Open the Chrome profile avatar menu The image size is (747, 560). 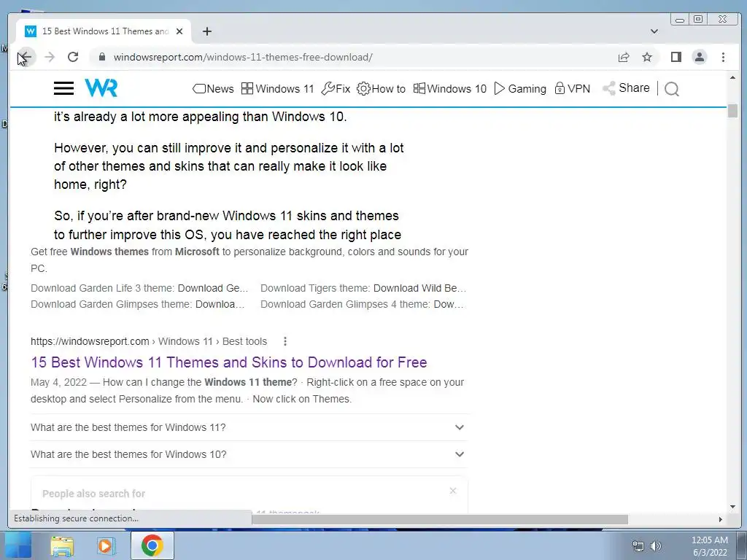pyautogui.click(x=699, y=57)
